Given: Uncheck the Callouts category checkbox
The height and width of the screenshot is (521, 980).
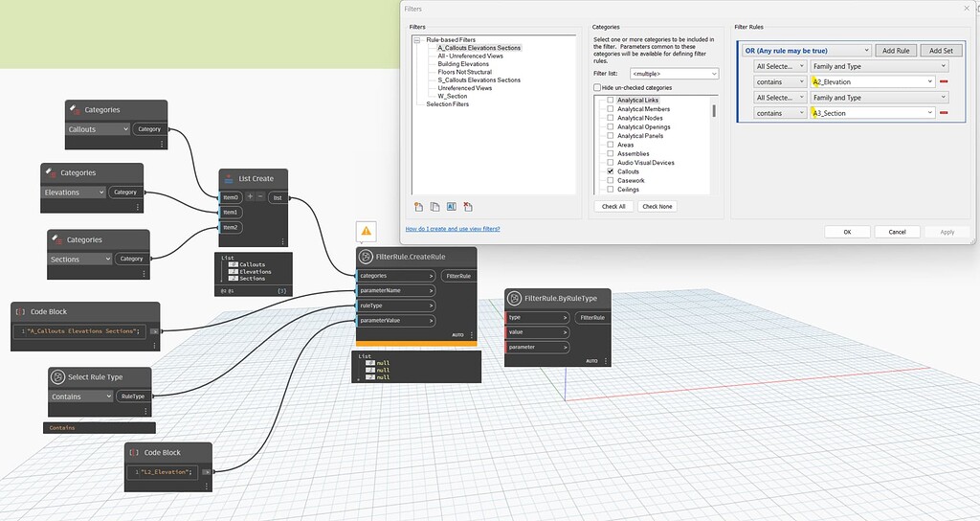Looking at the screenshot, I should point(610,171).
